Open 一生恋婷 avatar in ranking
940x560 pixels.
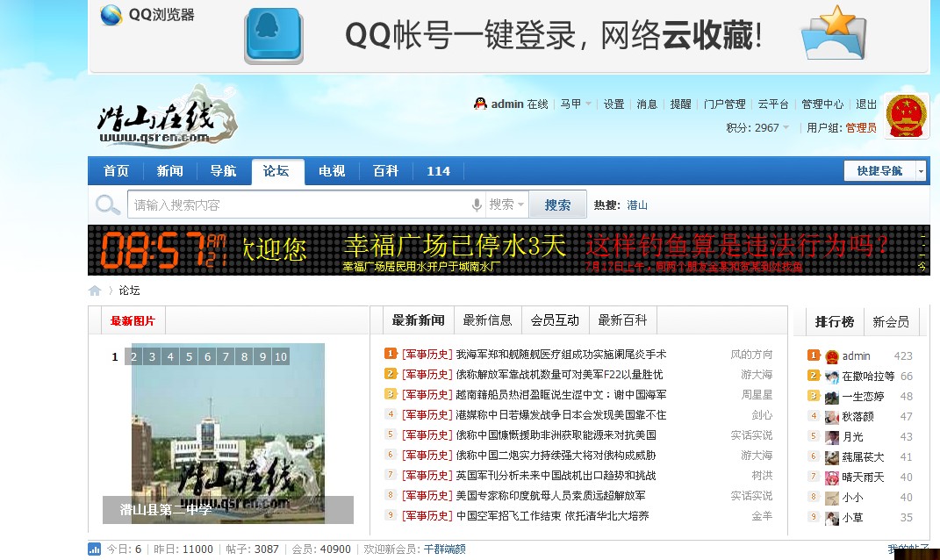pos(831,397)
